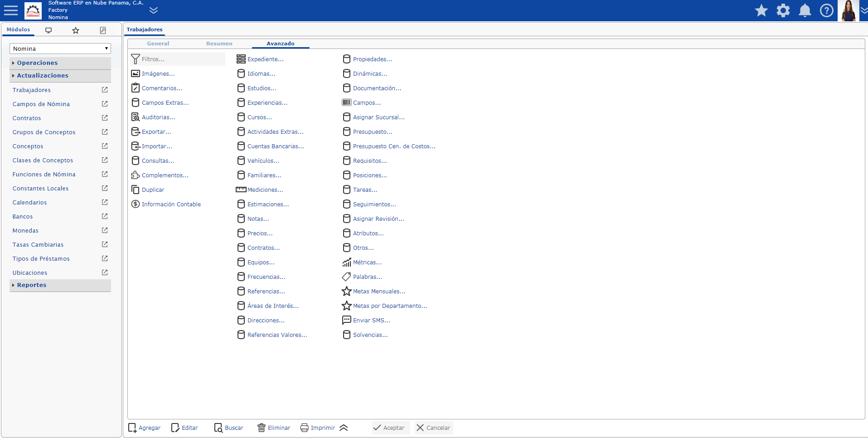Open notifications bell
The height and width of the screenshot is (438, 868).
point(805,10)
